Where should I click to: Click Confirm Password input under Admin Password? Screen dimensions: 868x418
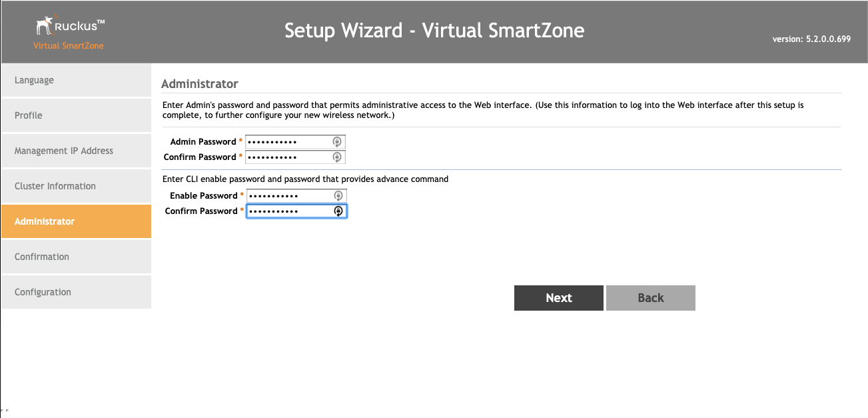coord(288,157)
